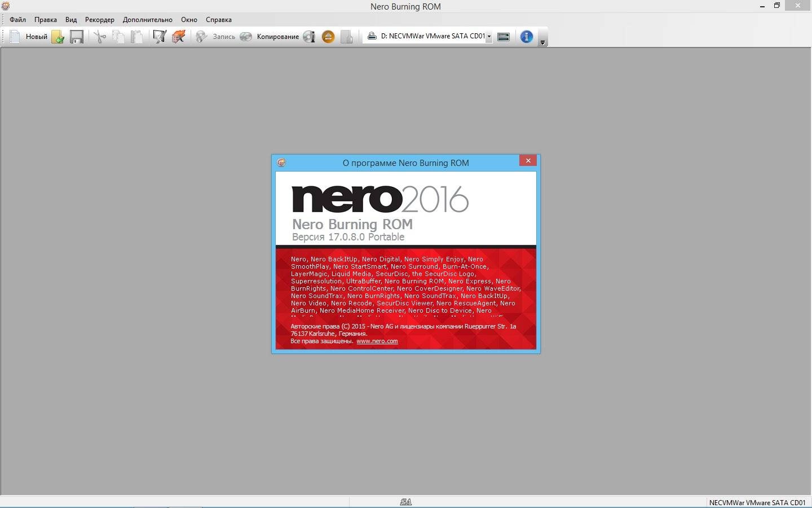Save compilation with the floppy disk icon
The image size is (812, 508).
[77, 37]
